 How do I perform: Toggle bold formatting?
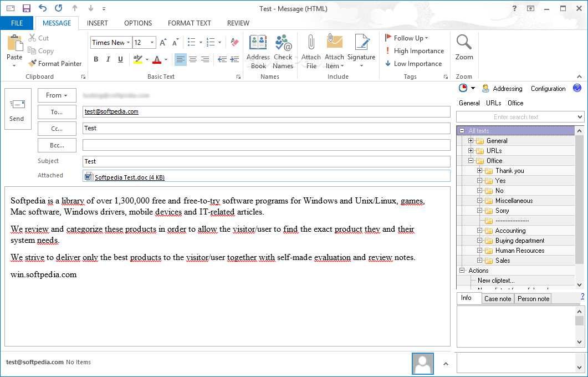[96, 59]
